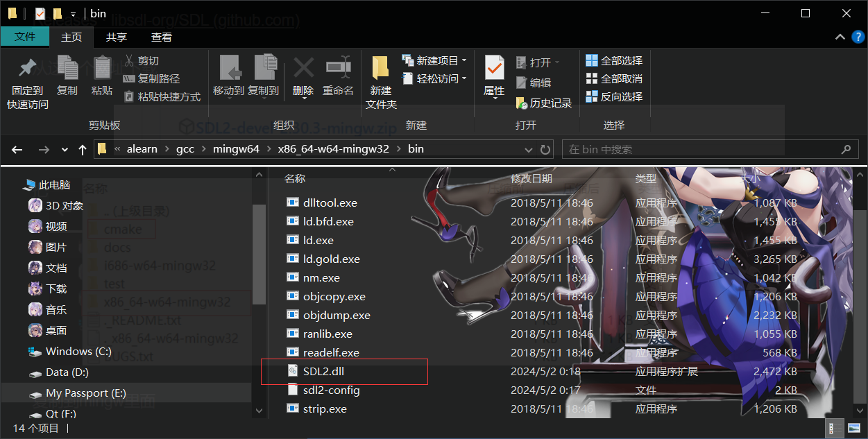Click the 重命名 rename icon
This screenshot has width=868, height=439.
click(339, 68)
